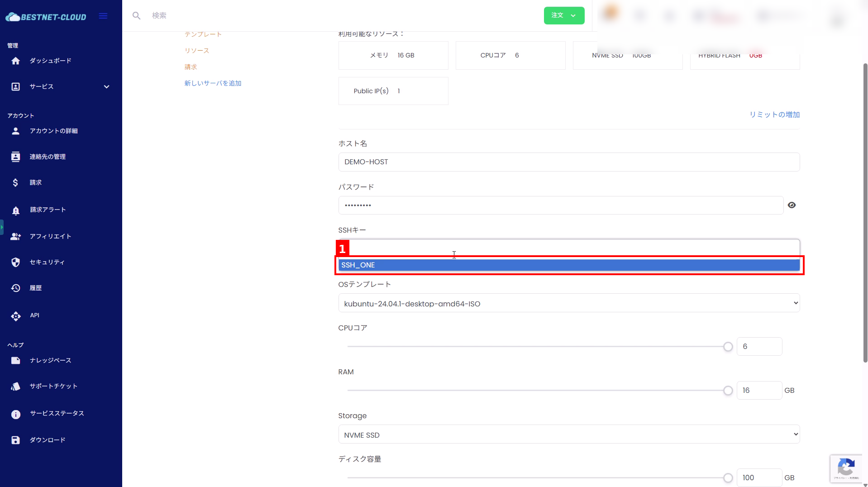Open the green order dropdown button

[x=564, y=16]
